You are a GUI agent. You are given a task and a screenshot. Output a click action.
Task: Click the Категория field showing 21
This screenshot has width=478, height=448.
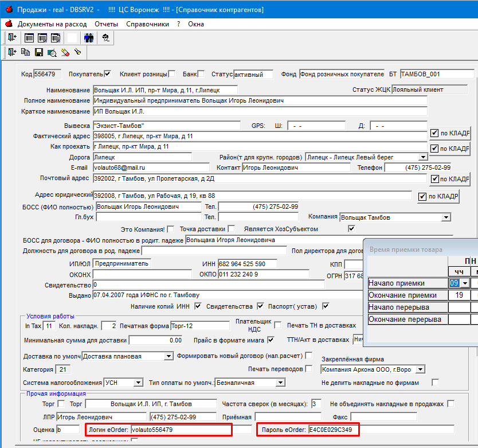click(x=63, y=369)
